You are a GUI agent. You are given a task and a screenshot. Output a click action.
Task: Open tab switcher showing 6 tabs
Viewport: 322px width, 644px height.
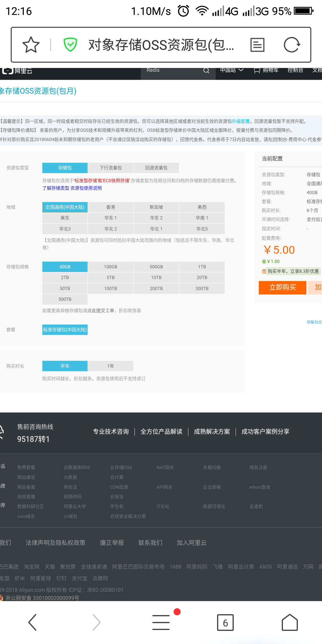pos(225,622)
